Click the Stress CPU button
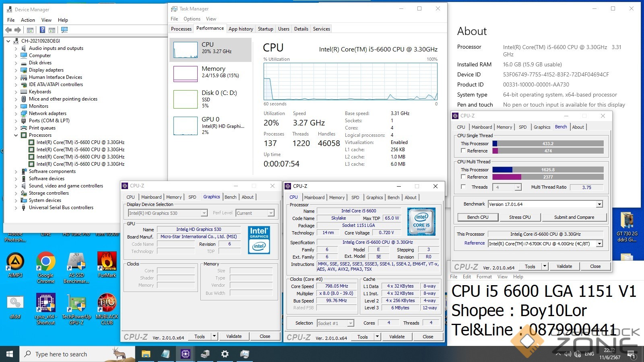The image size is (644, 362). (x=520, y=217)
